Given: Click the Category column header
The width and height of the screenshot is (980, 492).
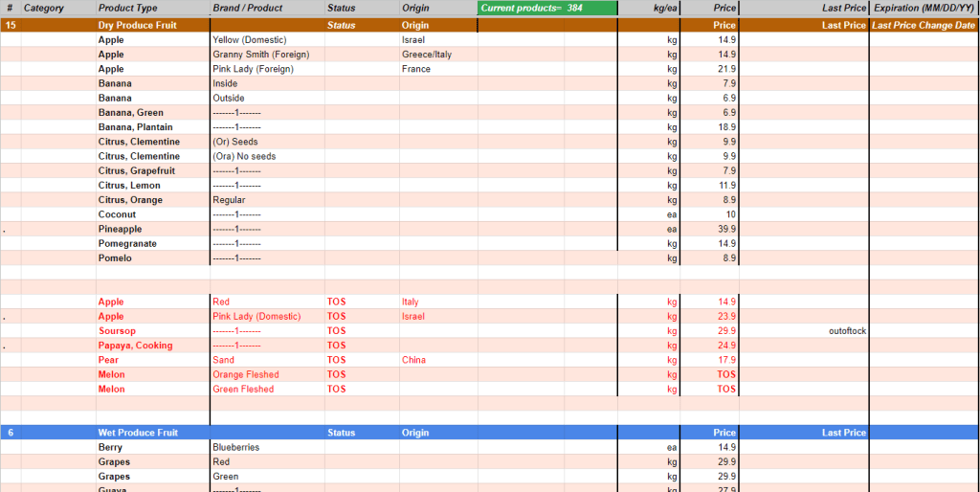Looking at the screenshot, I should click(x=44, y=8).
